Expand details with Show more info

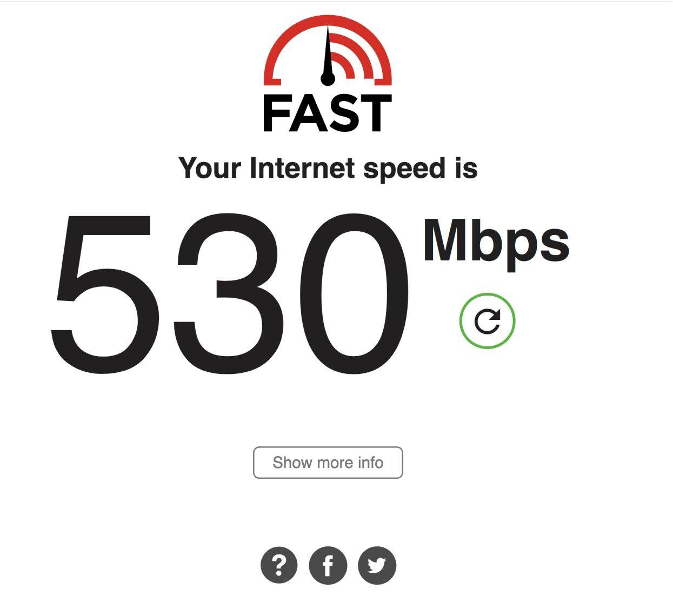(328, 463)
